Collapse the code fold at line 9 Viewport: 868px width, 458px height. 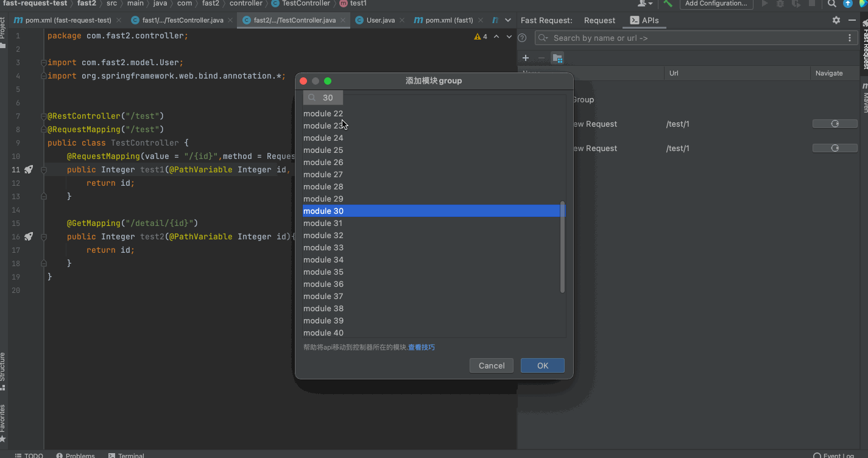point(44,143)
